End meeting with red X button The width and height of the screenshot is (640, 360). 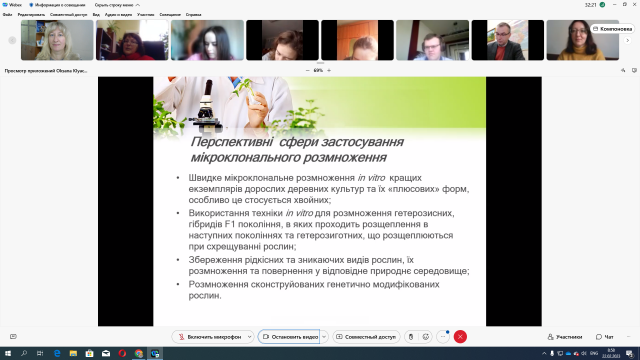[460, 337]
